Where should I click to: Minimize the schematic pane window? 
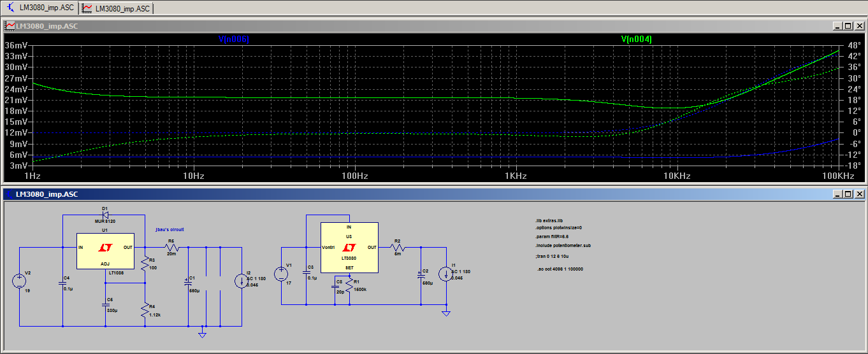pyautogui.click(x=837, y=193)
